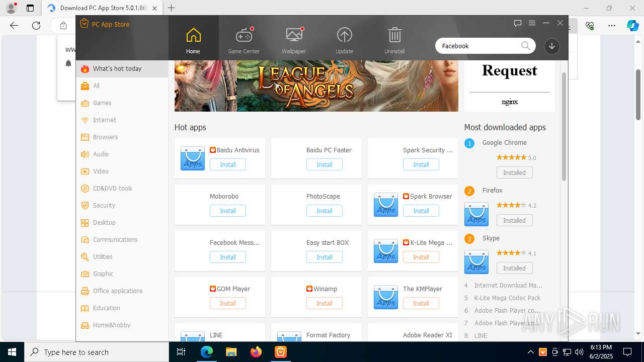Screen dimensions: 644x362
Task: Install Moborobo
Action: click(228, 211)
